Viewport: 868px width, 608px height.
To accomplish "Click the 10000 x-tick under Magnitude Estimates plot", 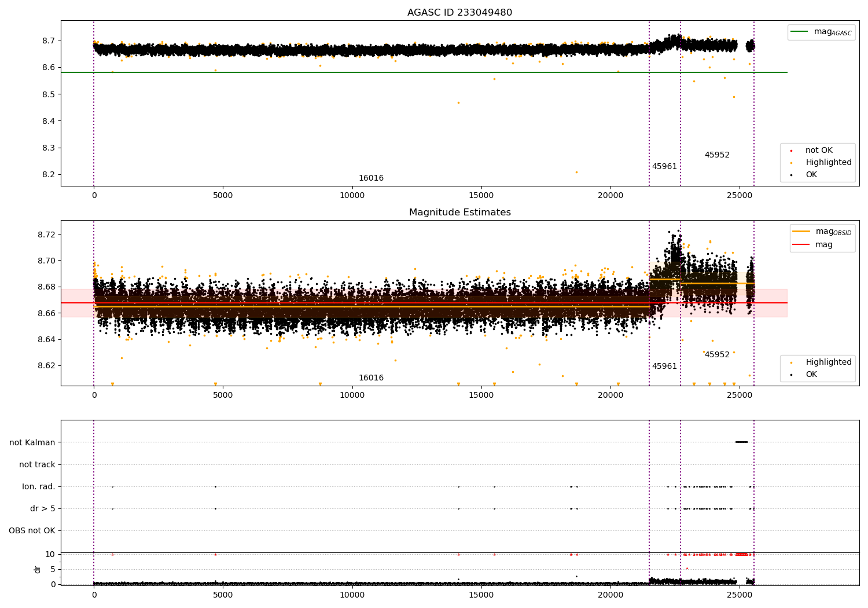I will pyautogui.click(x=352, y=395).
